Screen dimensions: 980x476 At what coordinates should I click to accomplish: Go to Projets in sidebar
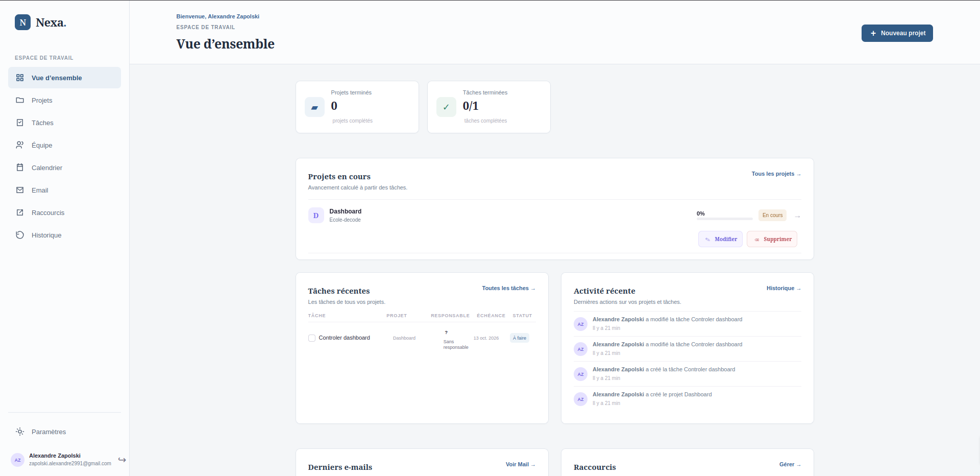[x=64, y=100]
